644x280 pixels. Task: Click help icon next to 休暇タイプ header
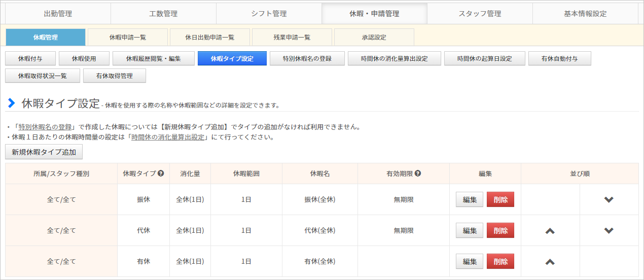click(x=161, y=173)
